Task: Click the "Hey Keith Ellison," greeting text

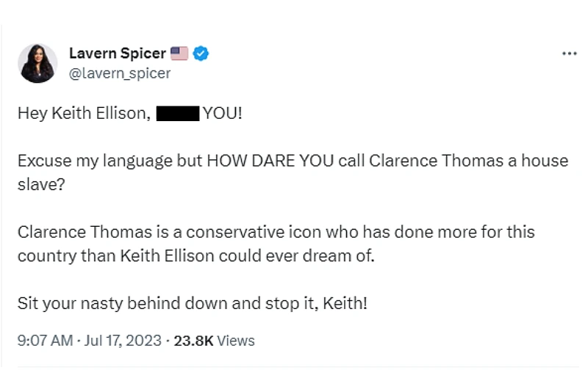Action: pyautogui.click(x=84, y=113)
